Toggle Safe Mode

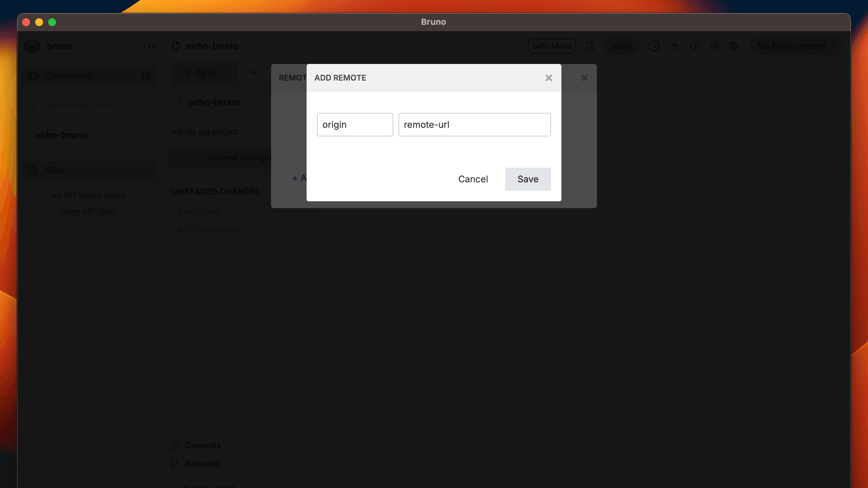[x=552, y=46]
